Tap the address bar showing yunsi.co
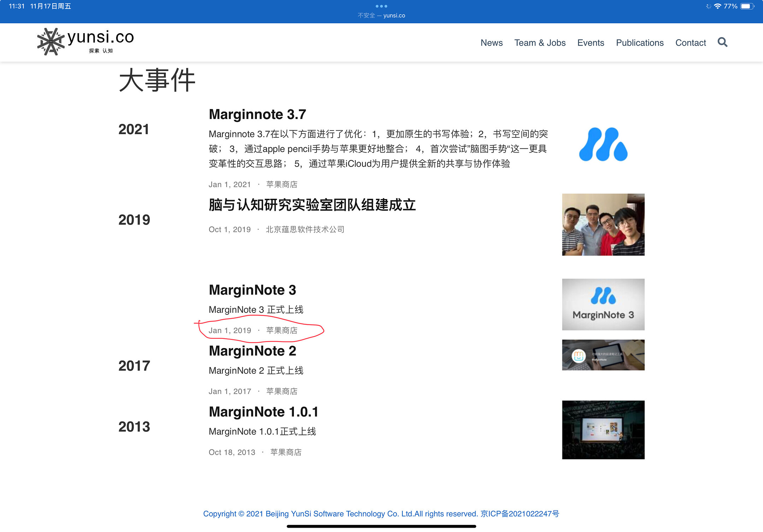Screen dimensions: 763x532 point(381,15)
